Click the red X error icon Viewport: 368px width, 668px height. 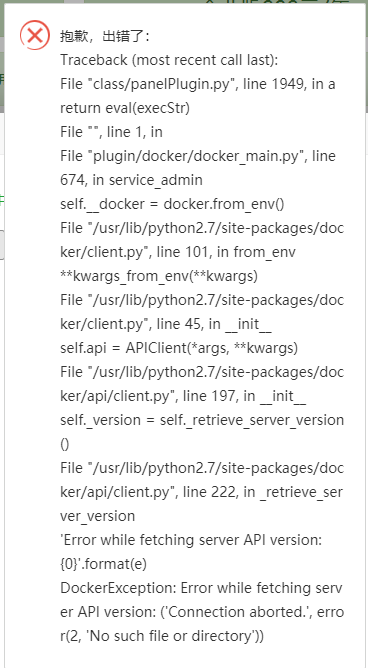tap(35, 35)
